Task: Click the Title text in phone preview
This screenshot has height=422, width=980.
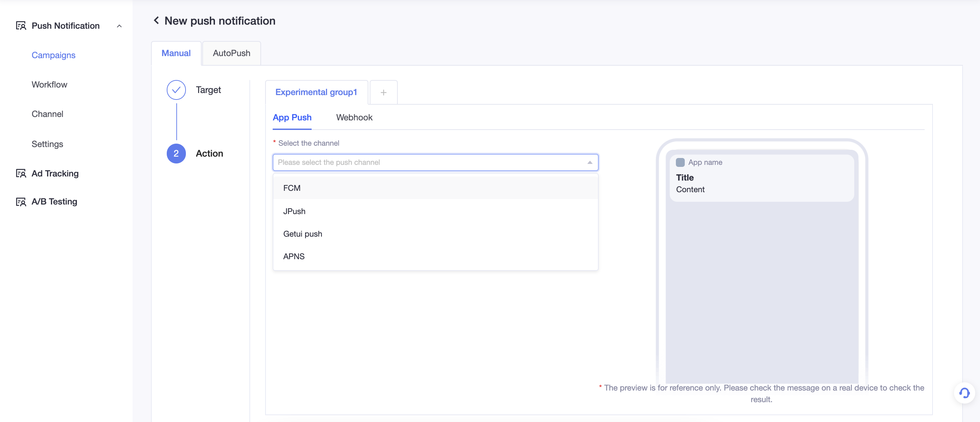Action: click(x=684, y=177)
